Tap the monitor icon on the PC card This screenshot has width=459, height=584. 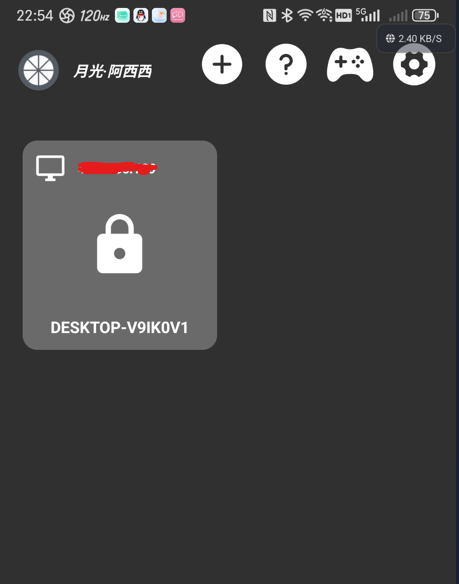pyautogui.click(x=50, y=168)
